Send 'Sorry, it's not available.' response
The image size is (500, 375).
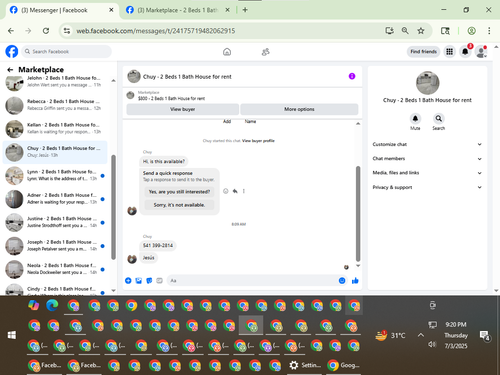(179, 205)
